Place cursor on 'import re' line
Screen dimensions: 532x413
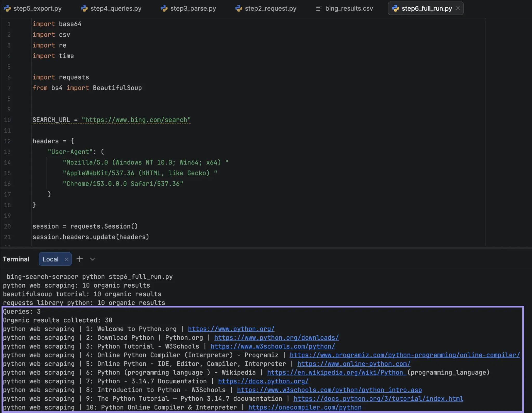[x=49, y=45]
